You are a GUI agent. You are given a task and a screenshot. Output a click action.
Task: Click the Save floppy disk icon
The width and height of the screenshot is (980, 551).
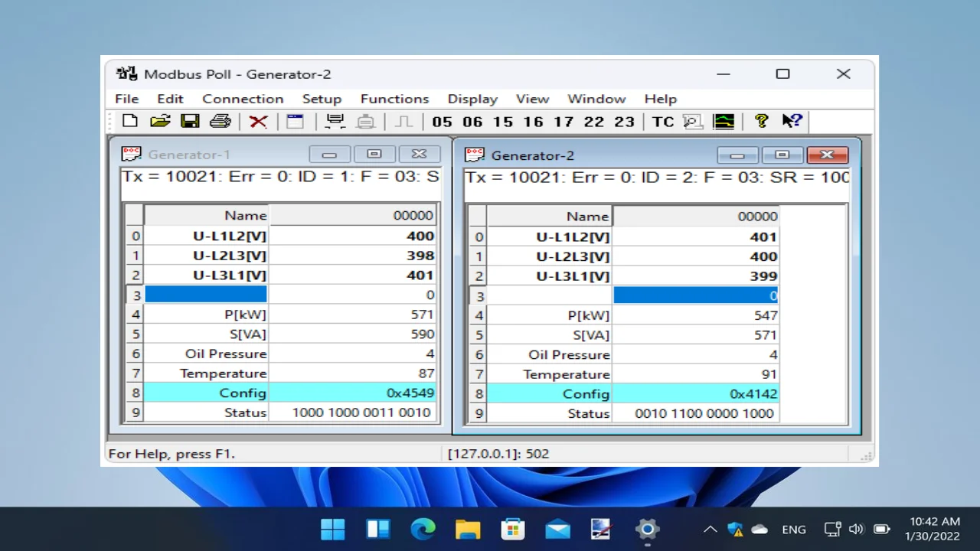190,121
